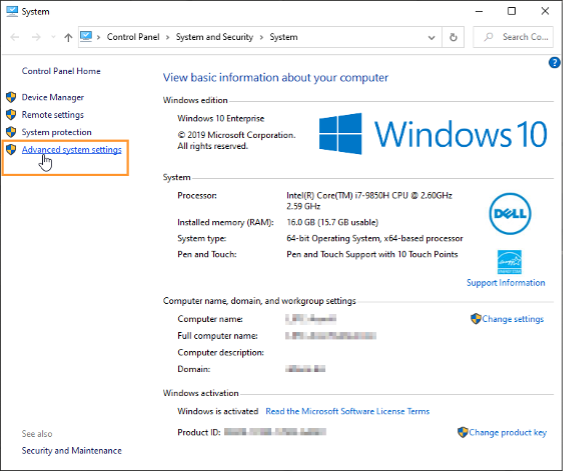The image size is (564, 472).
Task: Click the search magnifier icon
Action: [488, 37]
